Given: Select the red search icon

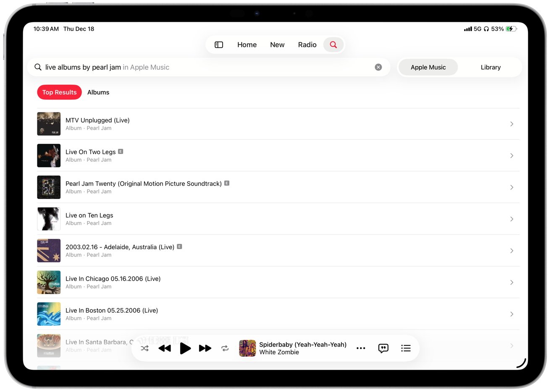Looking at the screenshot, I should tap(333, 44).
